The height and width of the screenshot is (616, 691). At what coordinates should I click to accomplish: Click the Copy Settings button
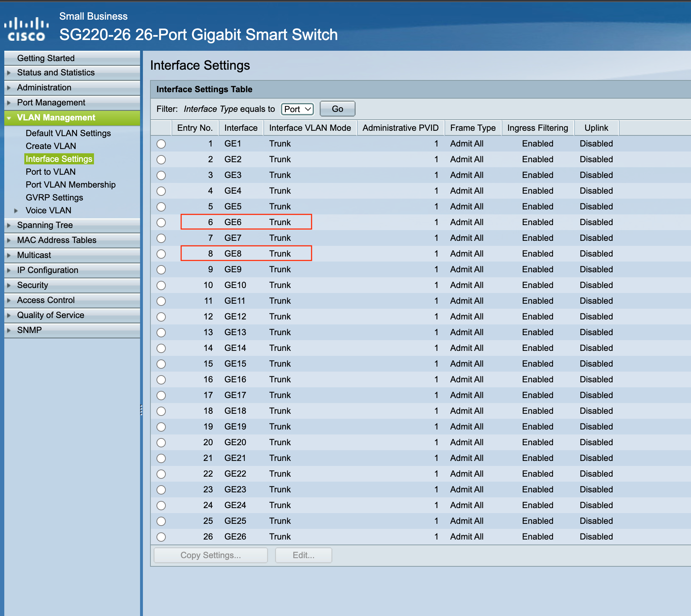tap(211, 555)
